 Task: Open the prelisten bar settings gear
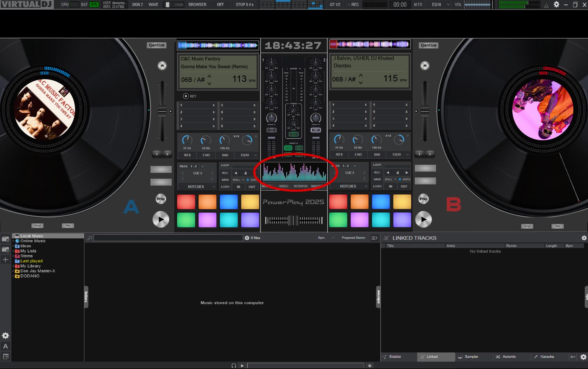click(x=369, y=366)
